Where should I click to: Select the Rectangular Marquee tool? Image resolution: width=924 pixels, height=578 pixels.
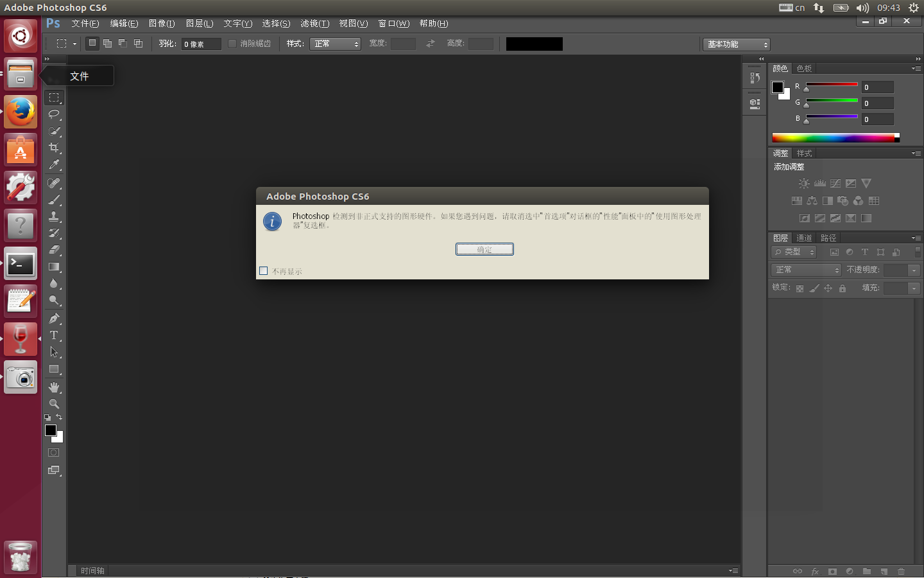(54, 98)
